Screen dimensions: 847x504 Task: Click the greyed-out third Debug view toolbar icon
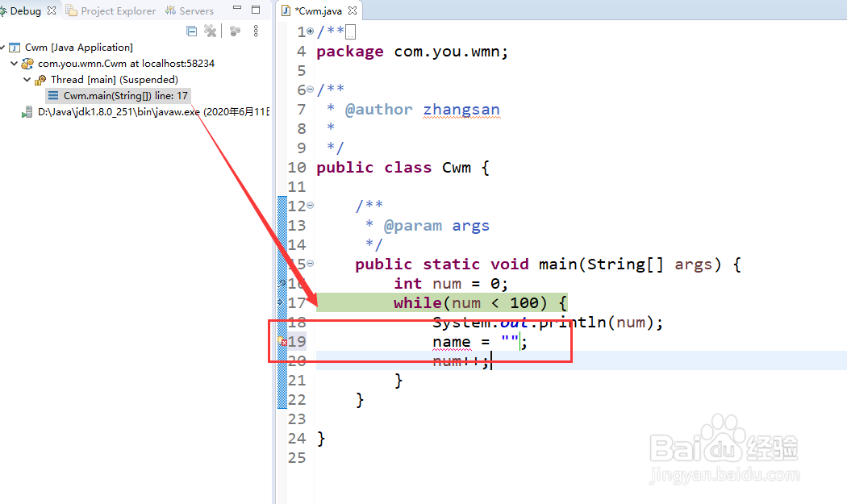pyautogui.click(x=235, y=31)
